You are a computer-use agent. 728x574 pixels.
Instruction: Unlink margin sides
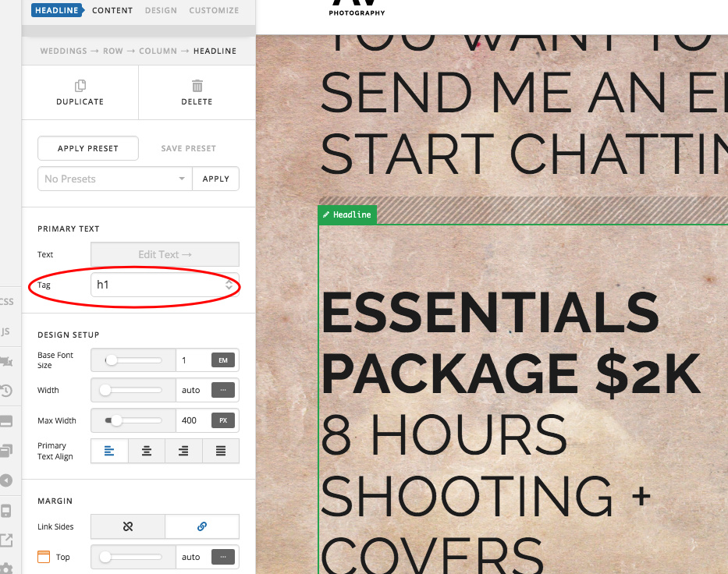tap(128, 526)
